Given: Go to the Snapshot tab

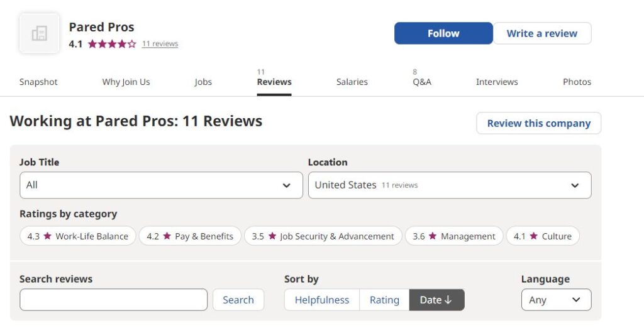Looking at the screenshot, I should point(38,82).
